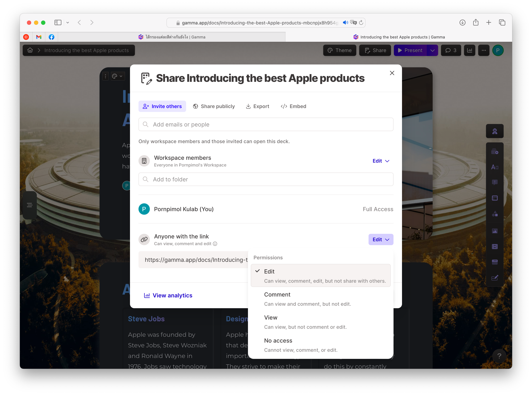The height and width of the screenshot is (395, 532).
Task: Expand the Present button dropdown arrow
Action: (432, 50)
